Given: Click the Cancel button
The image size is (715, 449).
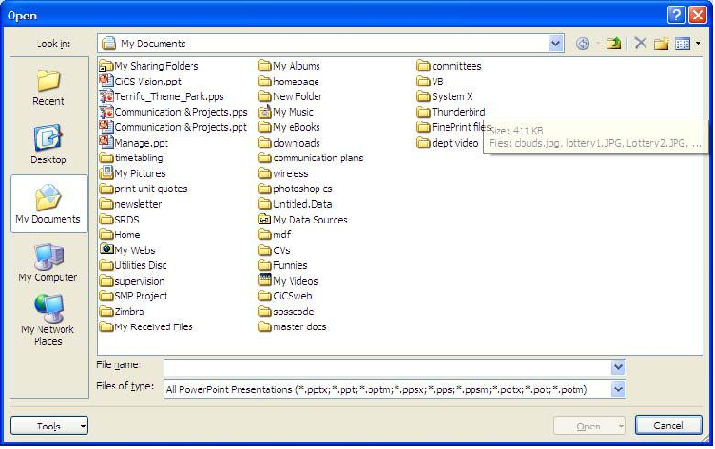Looking at the screenshot, I should coord(668,425).
